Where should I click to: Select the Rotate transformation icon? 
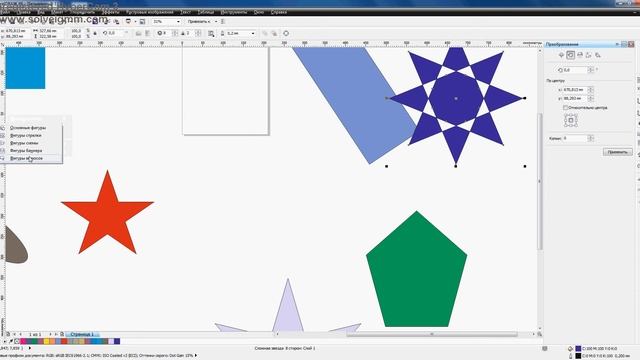[571, 55]
